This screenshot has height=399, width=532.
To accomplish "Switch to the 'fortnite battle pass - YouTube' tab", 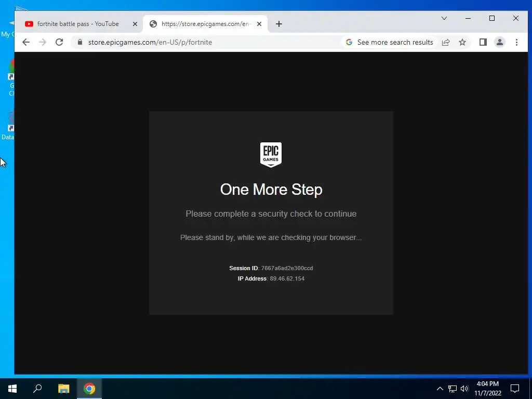I will coord(78,24).
